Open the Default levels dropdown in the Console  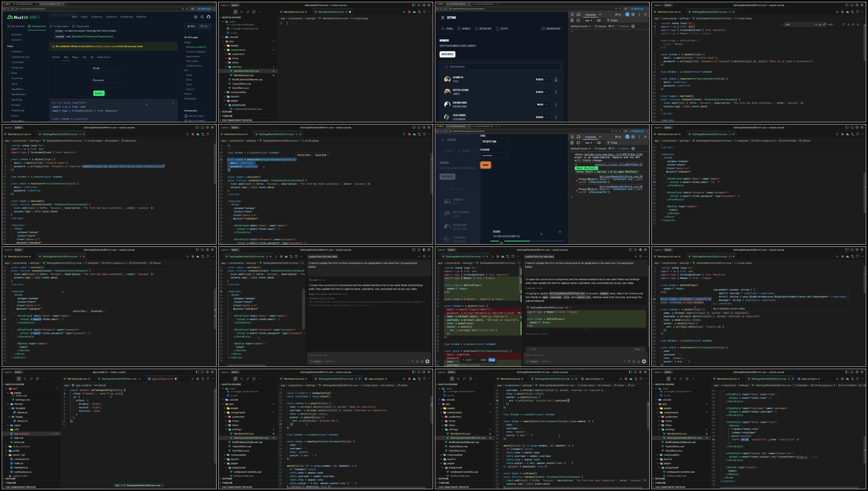581,26
